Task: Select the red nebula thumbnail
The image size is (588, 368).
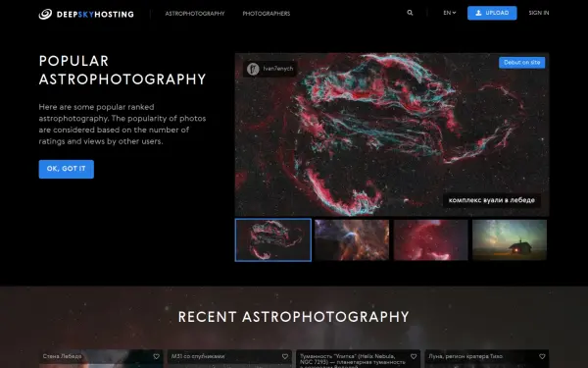Action: point(430,240)
